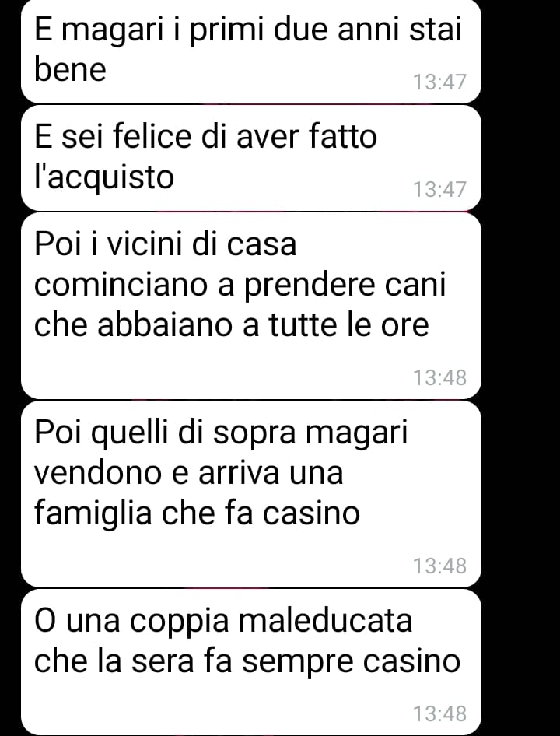560x736 pixels.
Task: Tap the 13:48 timestamp under the barking dogs message
Action: [439, 377]
